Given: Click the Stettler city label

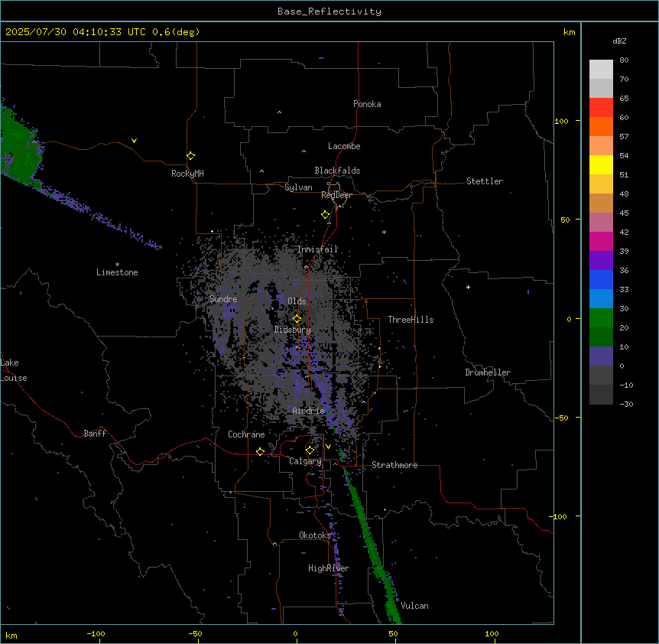Looking at the screenshot, I should [x=485, y=181].
